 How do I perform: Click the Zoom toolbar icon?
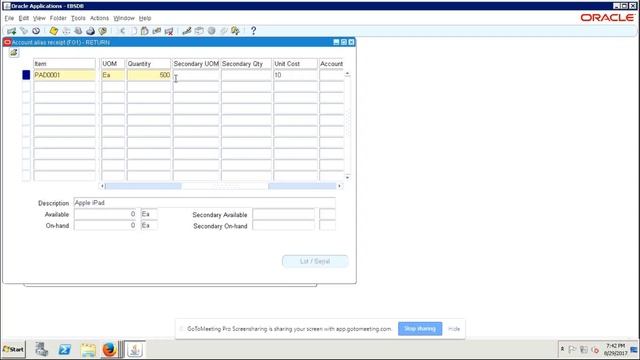pyautogui.click(x=199, y=31)
